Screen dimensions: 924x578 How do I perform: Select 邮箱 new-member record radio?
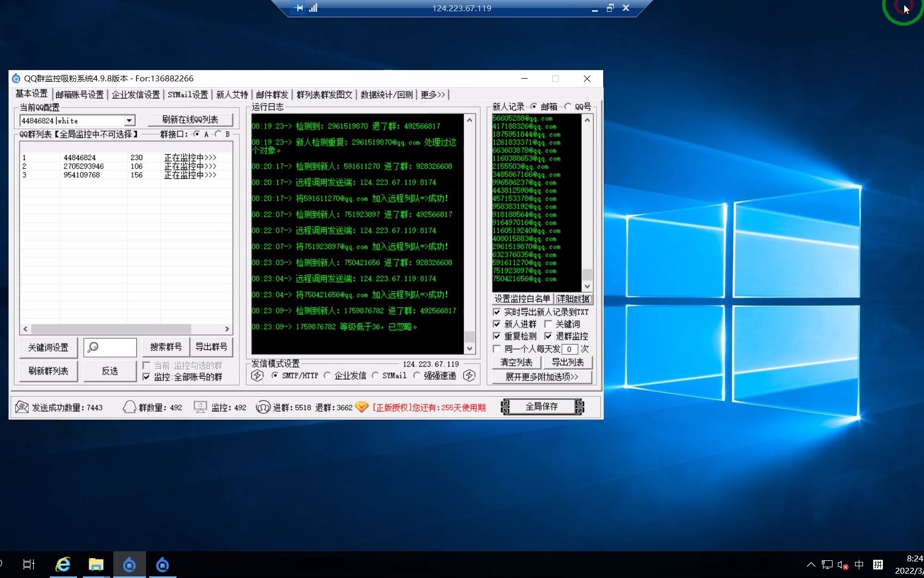tap(533, 107)
